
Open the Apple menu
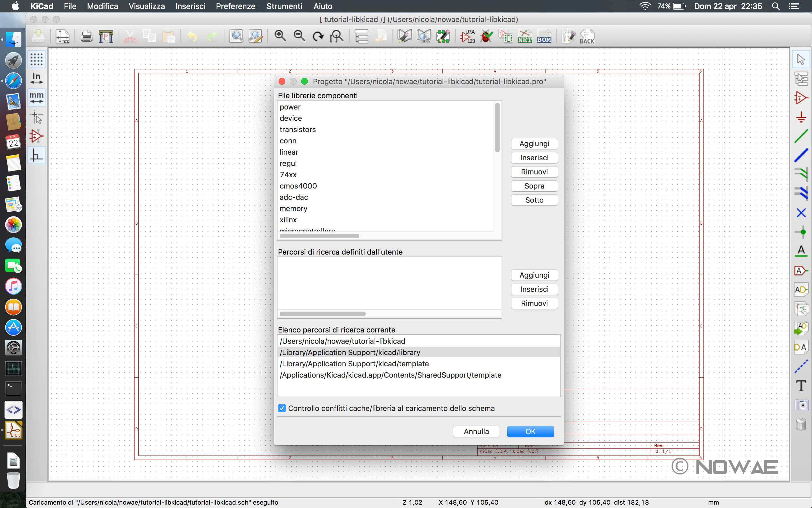tap(16, 6)
